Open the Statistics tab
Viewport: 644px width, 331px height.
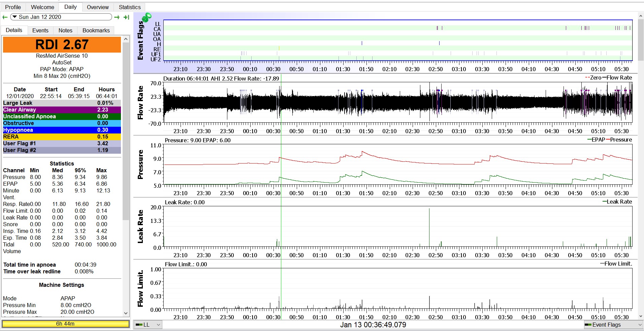130,7
